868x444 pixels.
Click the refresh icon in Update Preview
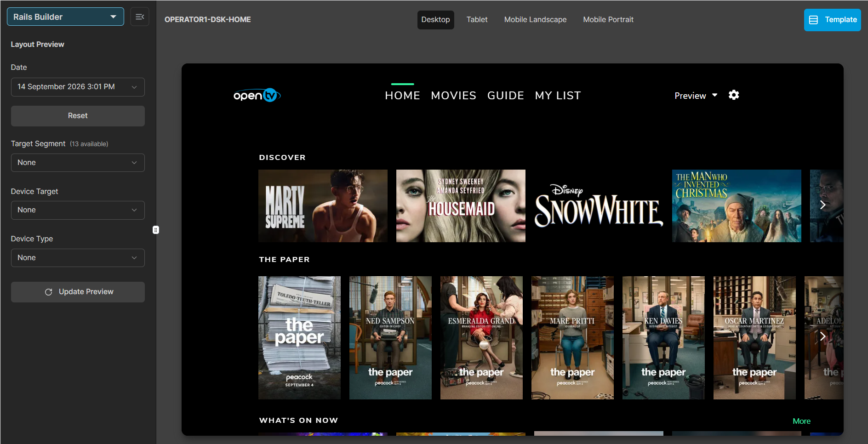(48, 292)
